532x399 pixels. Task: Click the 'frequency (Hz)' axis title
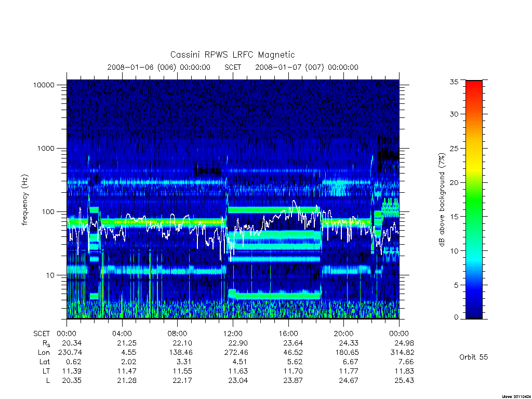(x=25, y=200)
